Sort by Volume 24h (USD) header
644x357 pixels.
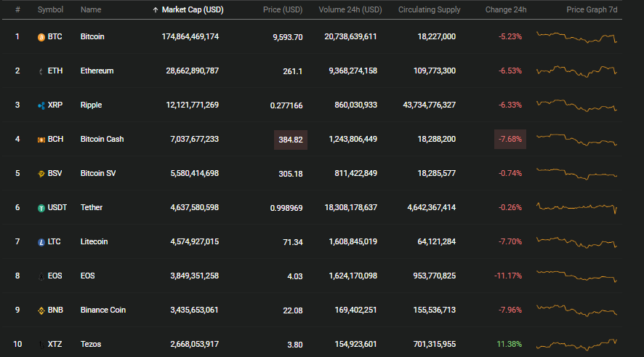(350, 9)
